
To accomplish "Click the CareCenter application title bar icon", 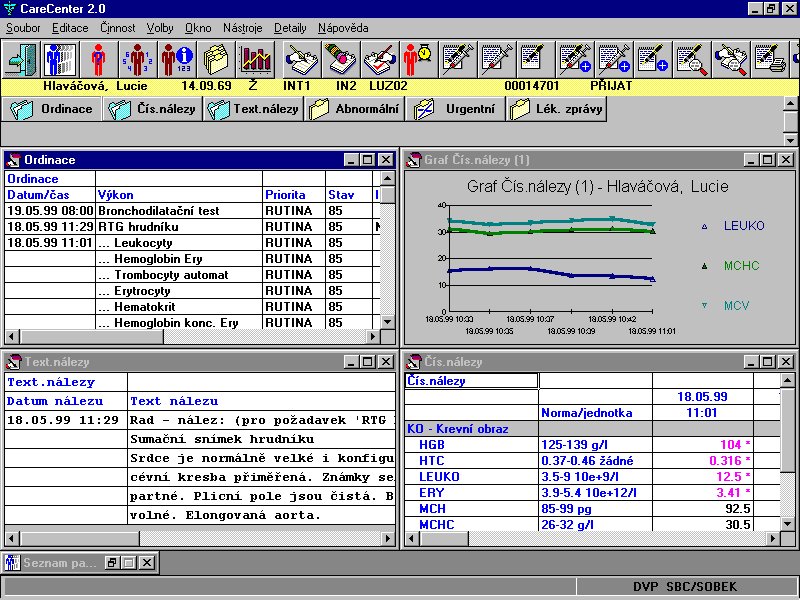I will 10,9.
